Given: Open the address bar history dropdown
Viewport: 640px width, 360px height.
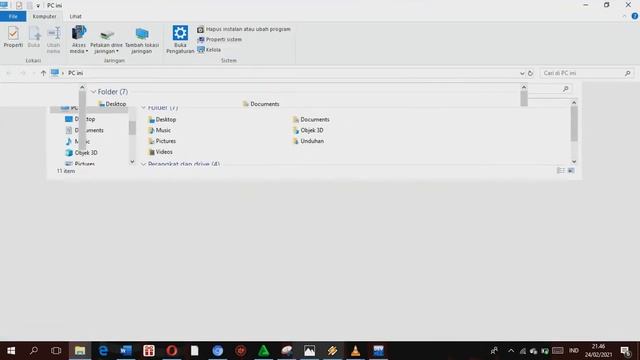Looking at the screenshot, I should (522, 73).
